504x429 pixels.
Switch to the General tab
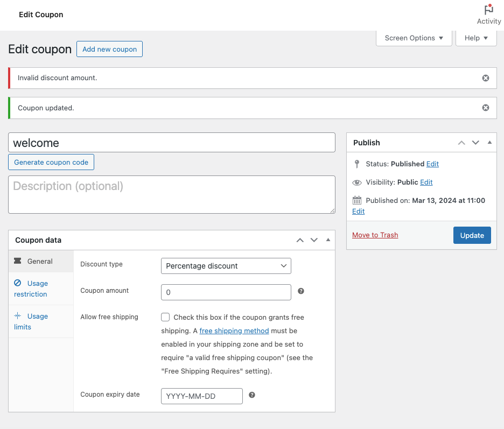tap(41, 261)
